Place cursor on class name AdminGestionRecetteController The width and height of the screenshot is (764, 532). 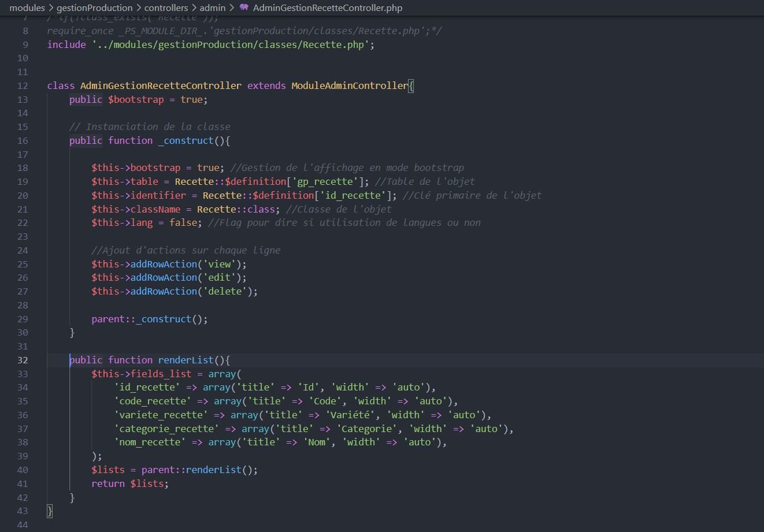point(161,85)
